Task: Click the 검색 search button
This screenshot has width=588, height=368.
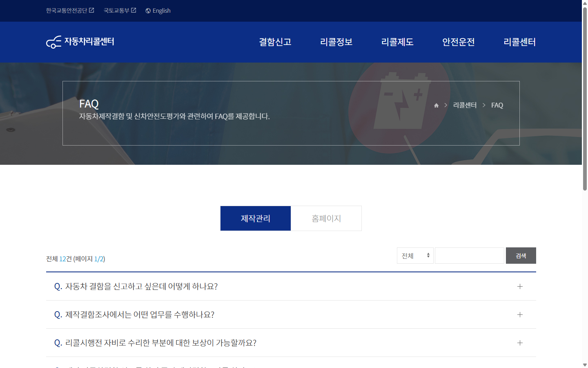Action: click(x=521, y=256)
